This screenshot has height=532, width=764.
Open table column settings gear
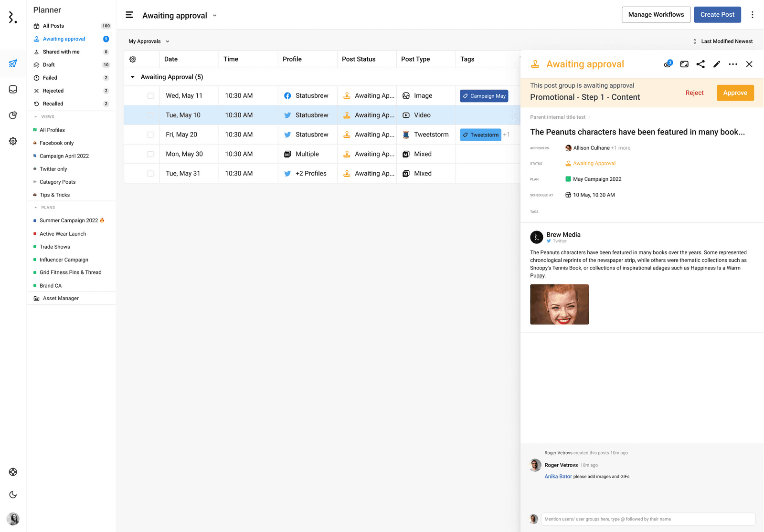pos(133,59)
